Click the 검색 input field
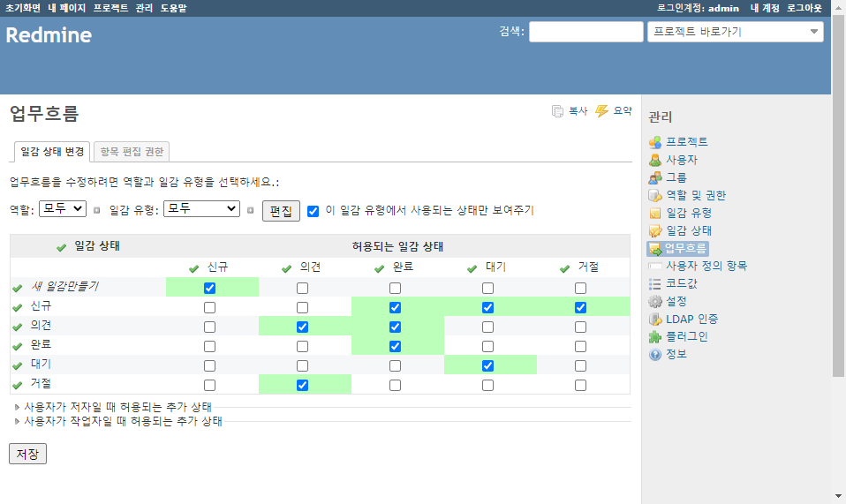Screen dimensions: 846x504 tap(586, 32)
